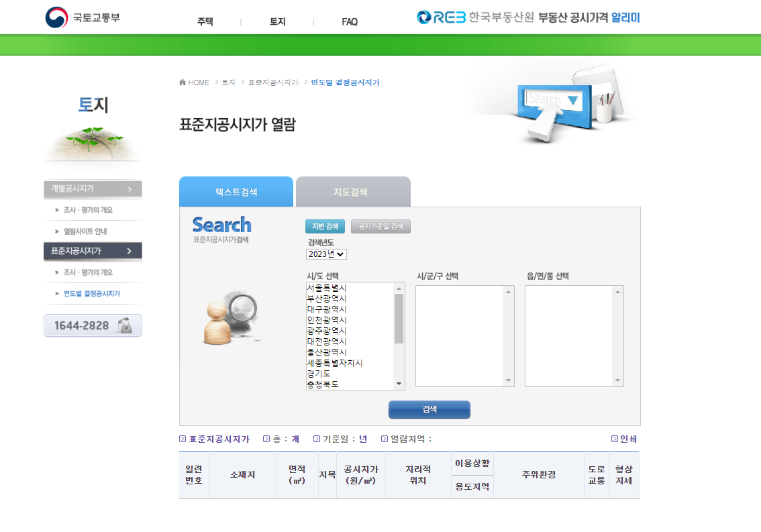Switch to the 지도검색 tab
Screen dimensions: 761x532
point(352,191)
